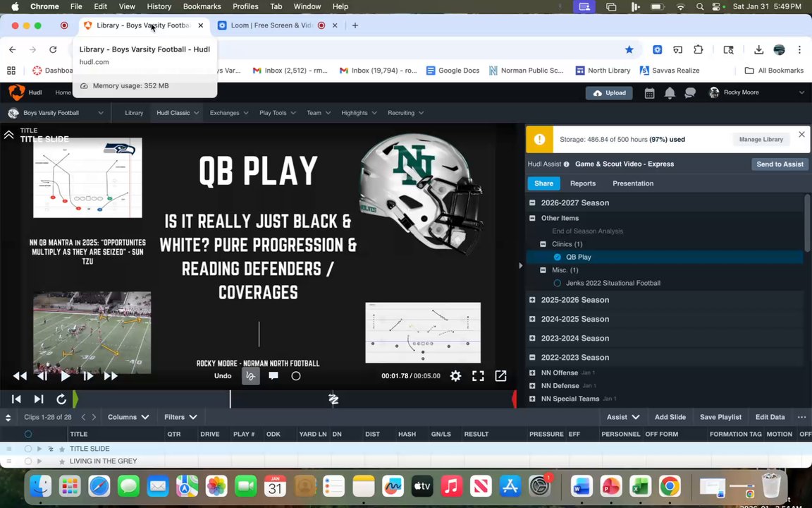Pop out the video into new window
This screenshot has height=508, width=812.
pos(500,376)
